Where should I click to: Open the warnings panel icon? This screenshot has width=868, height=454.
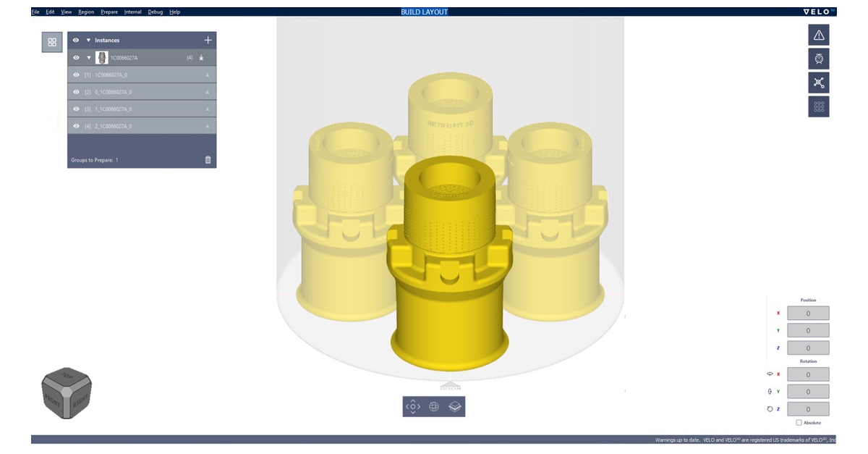tap(820, 34)
